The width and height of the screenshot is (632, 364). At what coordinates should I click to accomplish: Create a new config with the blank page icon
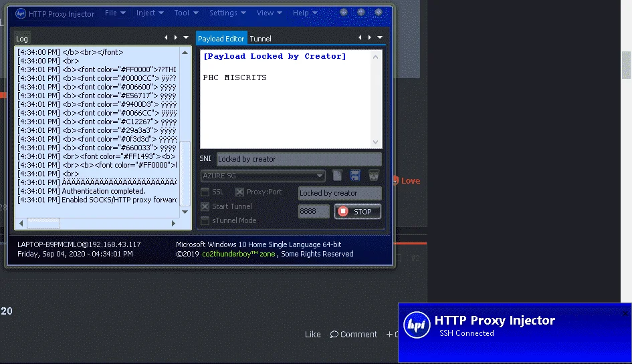(x=337, y=176)
